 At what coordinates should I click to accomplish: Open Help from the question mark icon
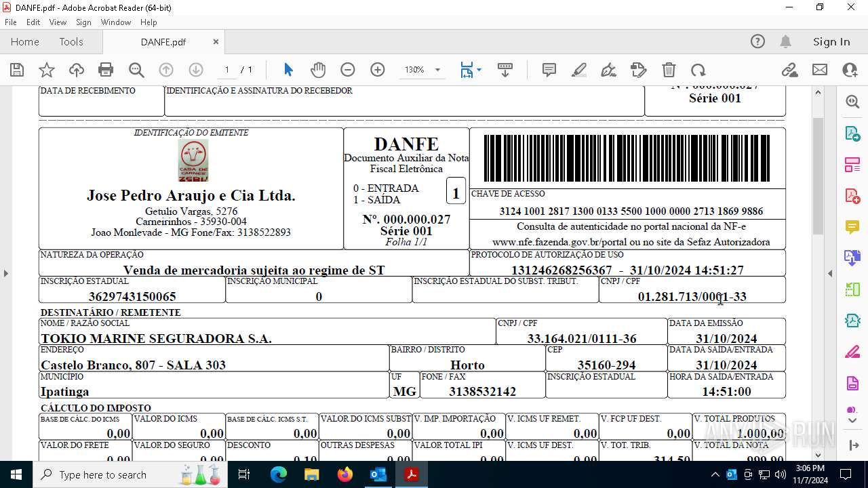coord(757,41)
